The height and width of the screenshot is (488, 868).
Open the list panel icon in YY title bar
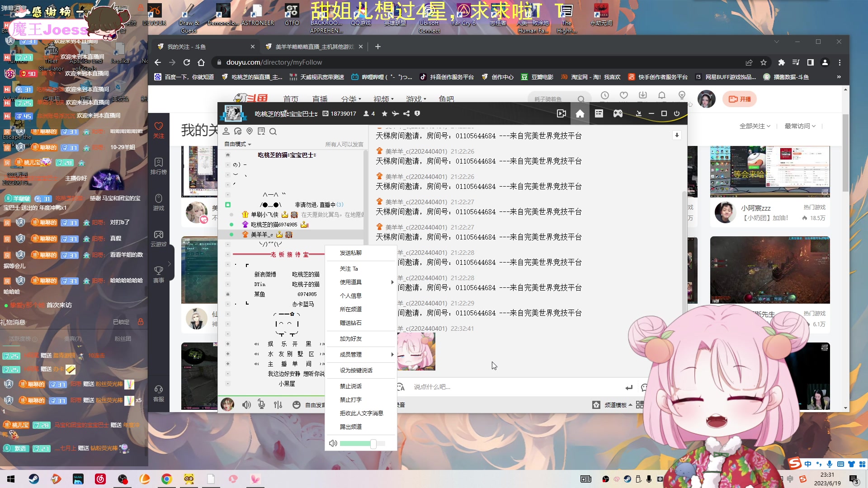[599, 114]
